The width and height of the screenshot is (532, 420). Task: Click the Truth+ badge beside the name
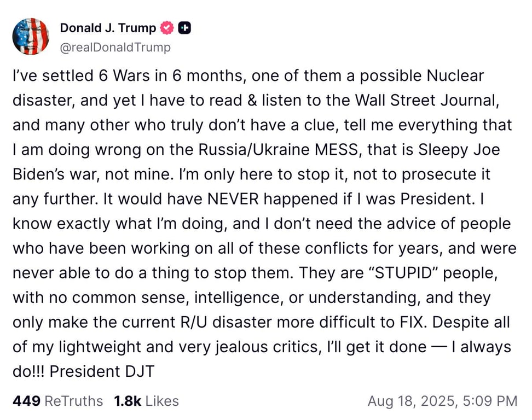pyautogui.click(x=184, y=27)
